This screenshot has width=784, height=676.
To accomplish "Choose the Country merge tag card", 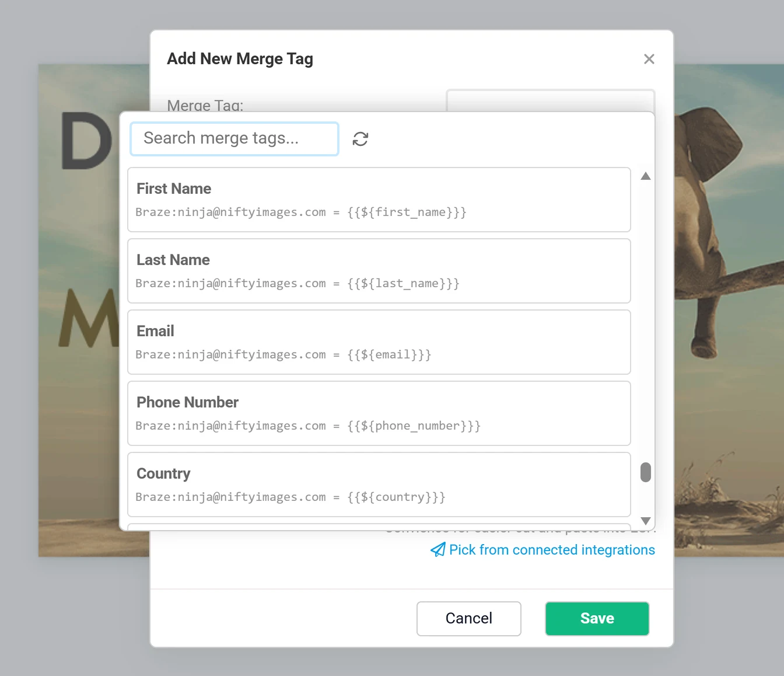I will (x=379, y=485).
